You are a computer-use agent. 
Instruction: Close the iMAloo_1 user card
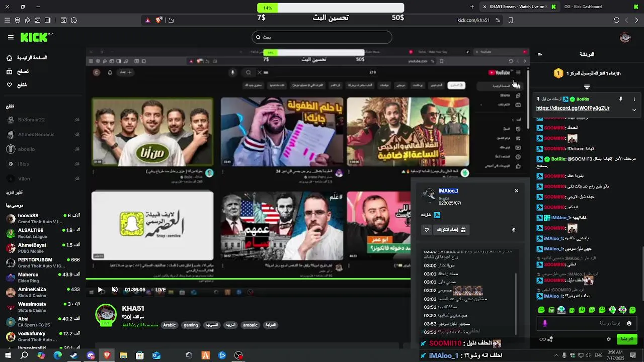point(516,191)
